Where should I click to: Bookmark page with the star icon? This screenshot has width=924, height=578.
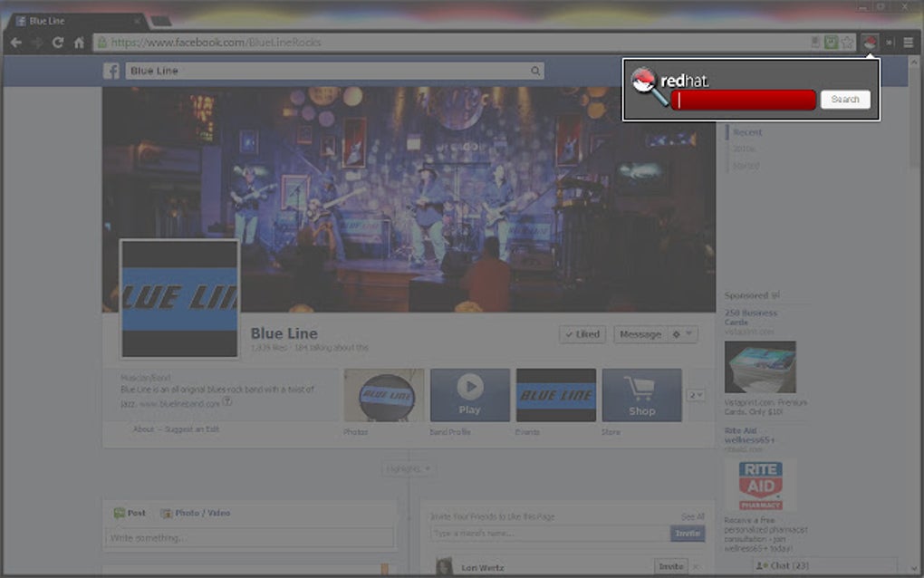click(847, 43)
